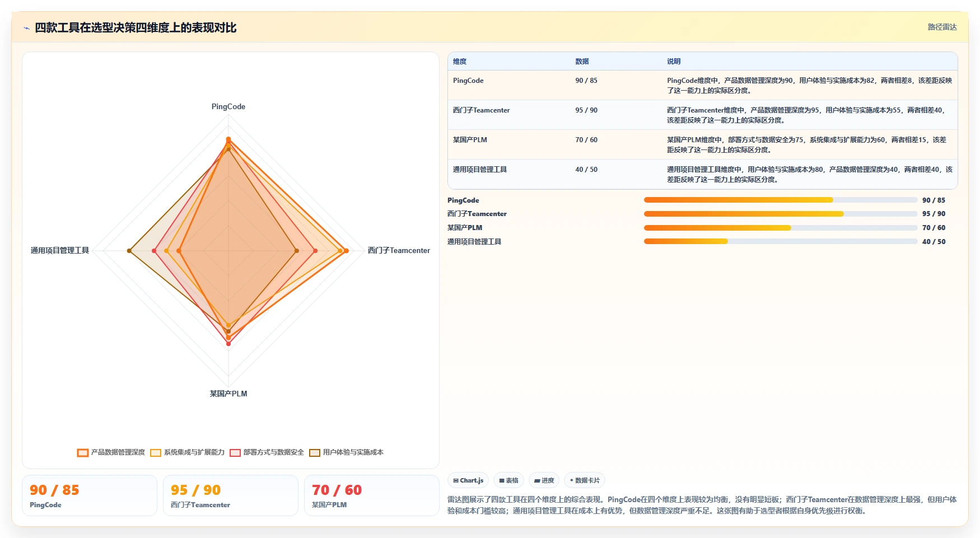
Task: Click the 某国产PLM radar axis label
Action: tap(228, 394)
